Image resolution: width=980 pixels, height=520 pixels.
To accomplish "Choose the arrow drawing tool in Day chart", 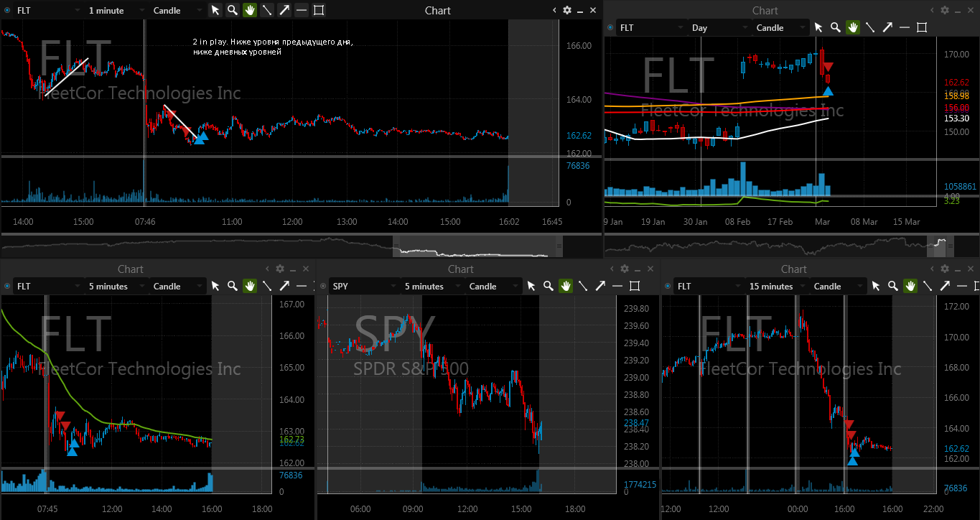I will 887,27.
